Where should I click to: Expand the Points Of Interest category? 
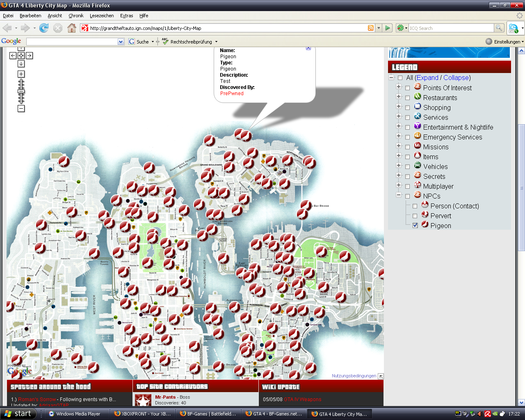tap(398, 87)
